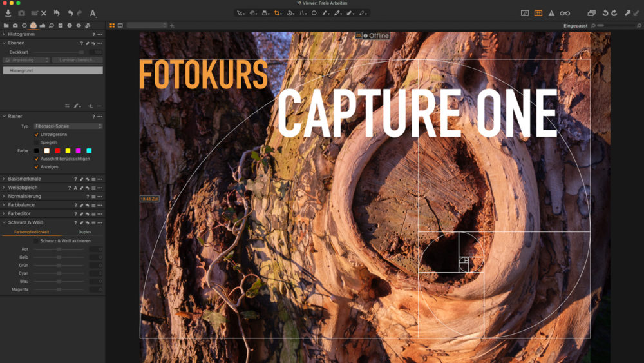Click the delete X icon
The height and width of the screenshot is (363, 644).
coord(44,13)
